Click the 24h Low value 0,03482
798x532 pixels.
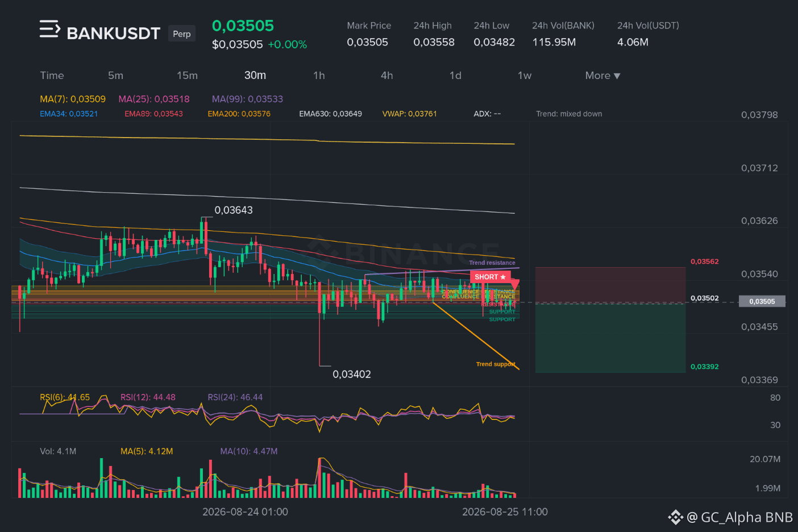point(494,42)
